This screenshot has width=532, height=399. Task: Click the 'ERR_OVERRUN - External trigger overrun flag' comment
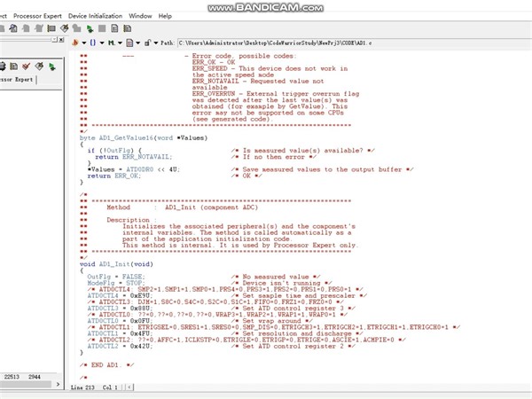[276, 94]
